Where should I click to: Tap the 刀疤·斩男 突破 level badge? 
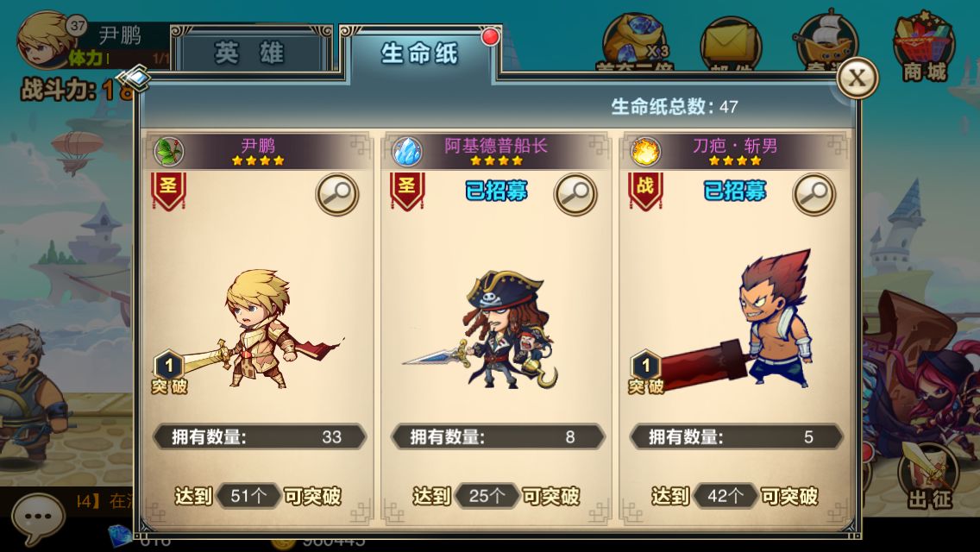tap(645, 373)
